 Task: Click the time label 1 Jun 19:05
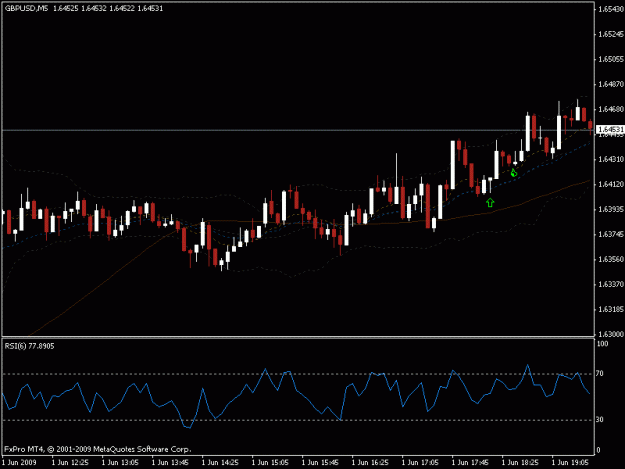click(x=570, y=463)
